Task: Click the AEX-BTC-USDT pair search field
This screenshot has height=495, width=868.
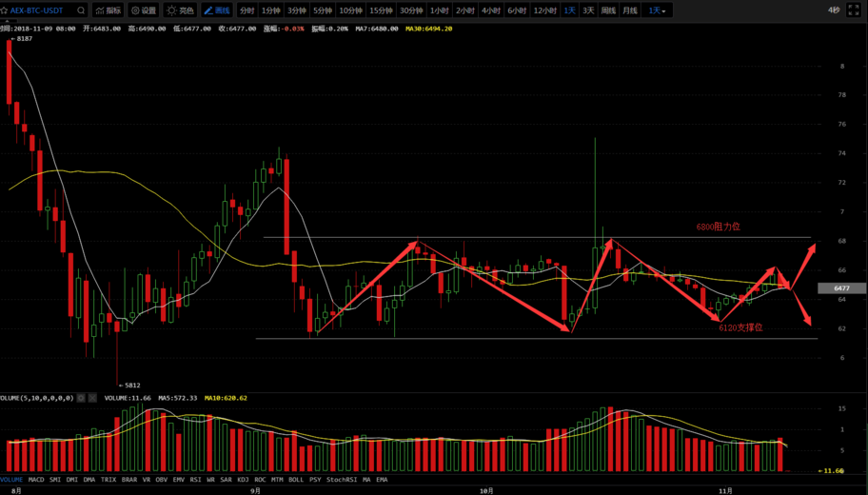Action: (x=45, y=10)
